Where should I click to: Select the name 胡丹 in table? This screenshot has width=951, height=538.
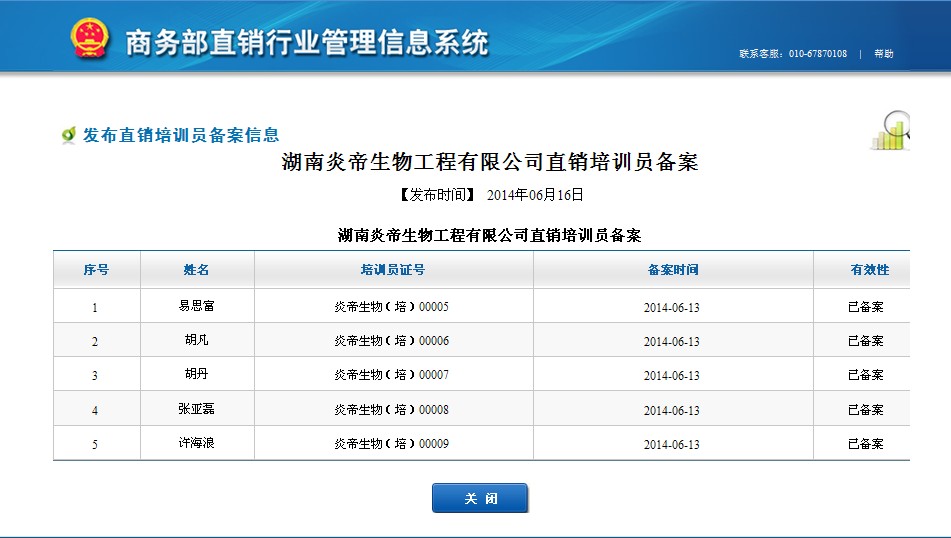point(196,374)
